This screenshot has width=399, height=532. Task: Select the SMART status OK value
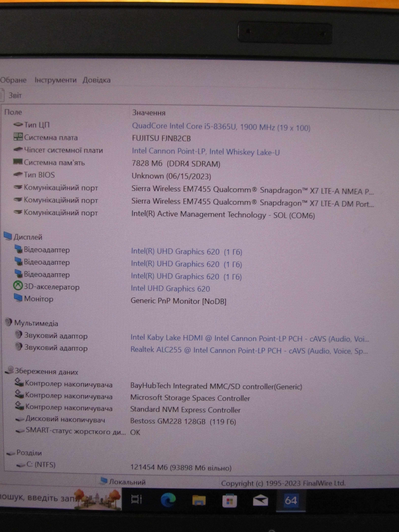[x=135, y=432]
